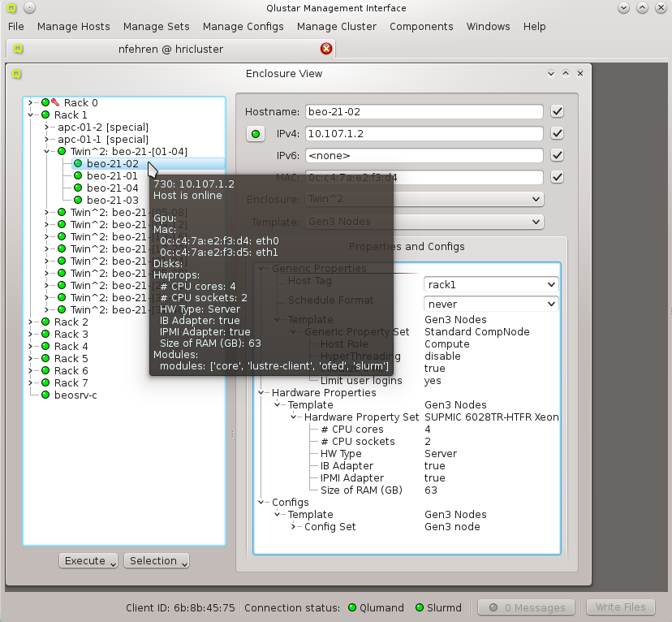Open the Template dropdown
672x622 pixels.
[x=424, y=222]
